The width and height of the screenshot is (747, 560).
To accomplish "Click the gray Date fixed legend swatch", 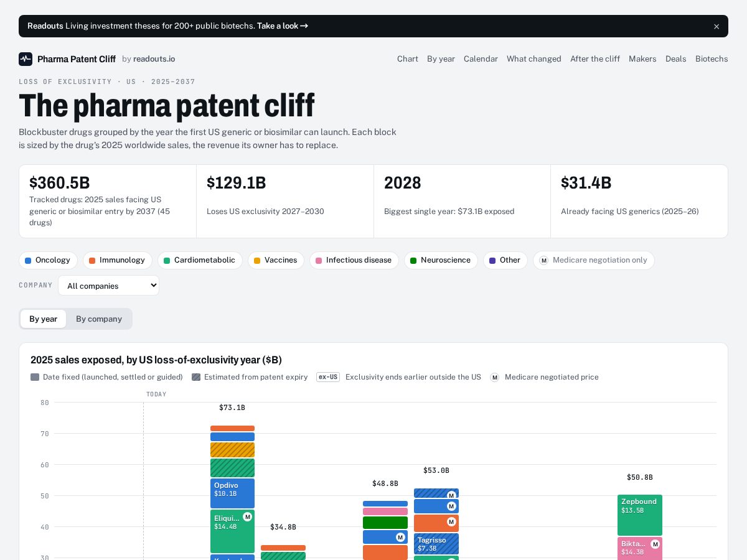I will 35,377.
